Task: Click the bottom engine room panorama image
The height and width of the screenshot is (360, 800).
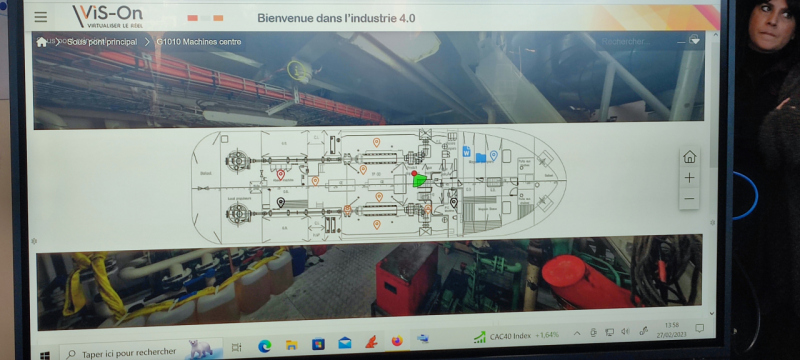Action: tap(369, 281)
